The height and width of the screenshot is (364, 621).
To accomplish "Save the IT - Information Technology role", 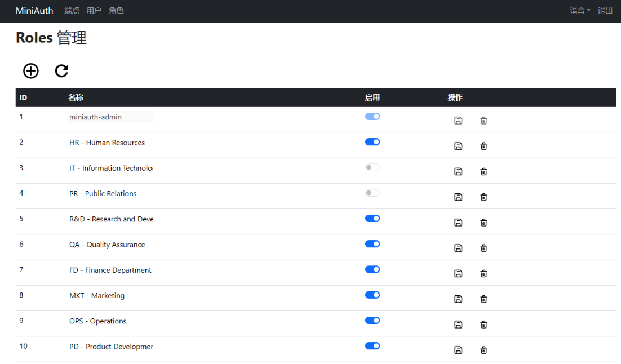I will pyautogui.click(x=458, y=171).
